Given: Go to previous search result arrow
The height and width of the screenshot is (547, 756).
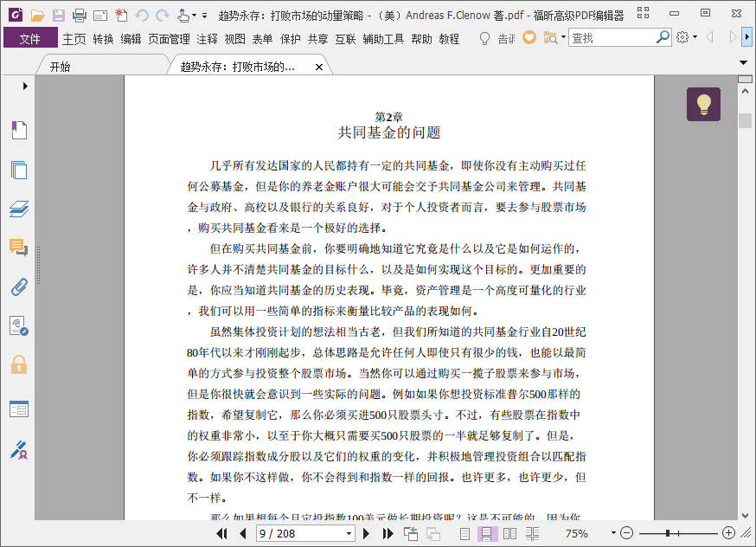Looking at the screenshot, I should [x=709, y=36].
